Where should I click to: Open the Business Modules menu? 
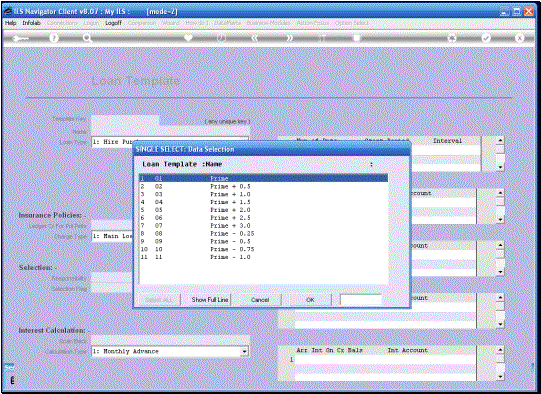coord(268,23)
